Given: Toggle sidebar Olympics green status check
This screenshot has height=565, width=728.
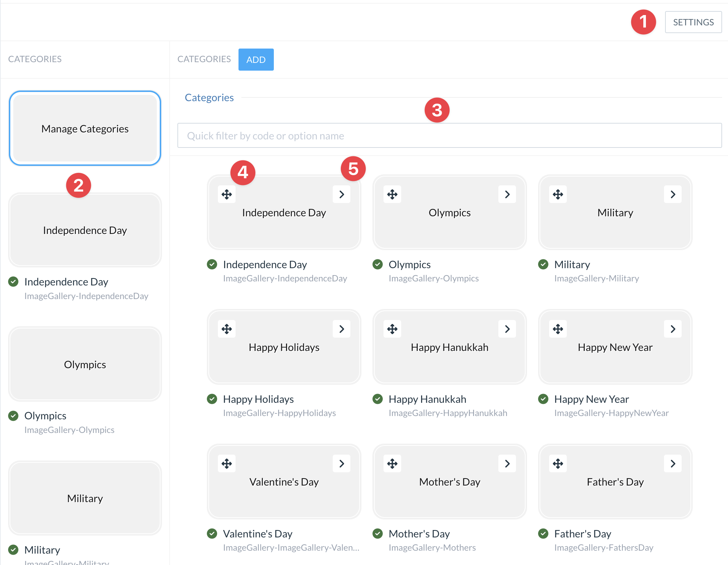Looking at the screenshot, I should point(13,416).
